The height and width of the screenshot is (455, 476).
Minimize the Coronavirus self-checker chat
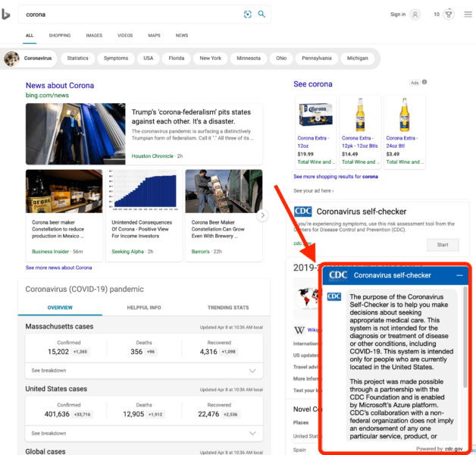point(459,275)
